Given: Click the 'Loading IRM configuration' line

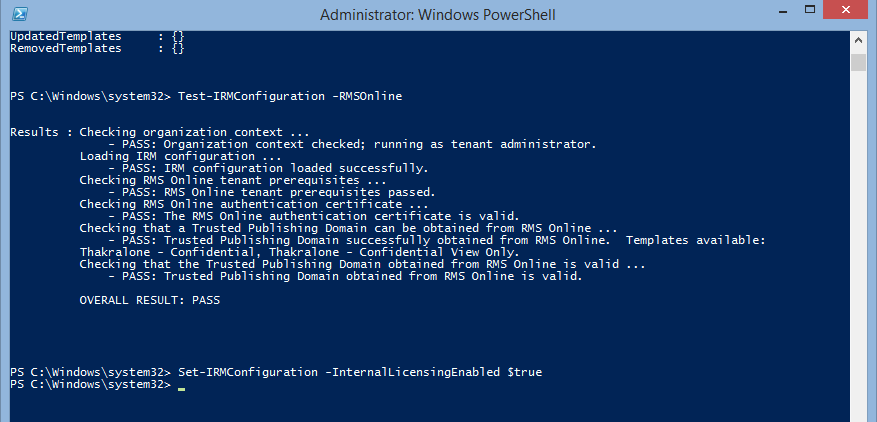Looking at the screenshot, I should [180, 157].
